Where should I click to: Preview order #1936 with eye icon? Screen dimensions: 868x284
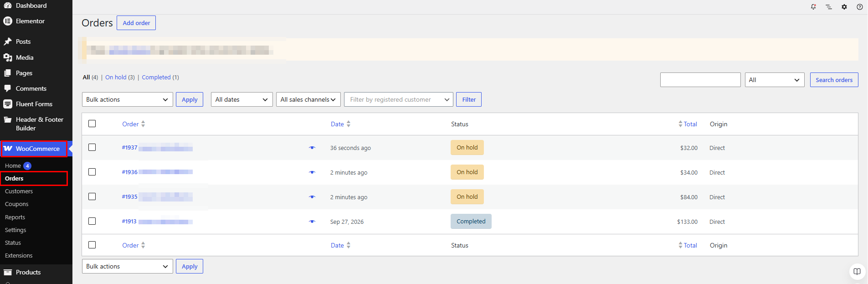click(x=312, y=172)
